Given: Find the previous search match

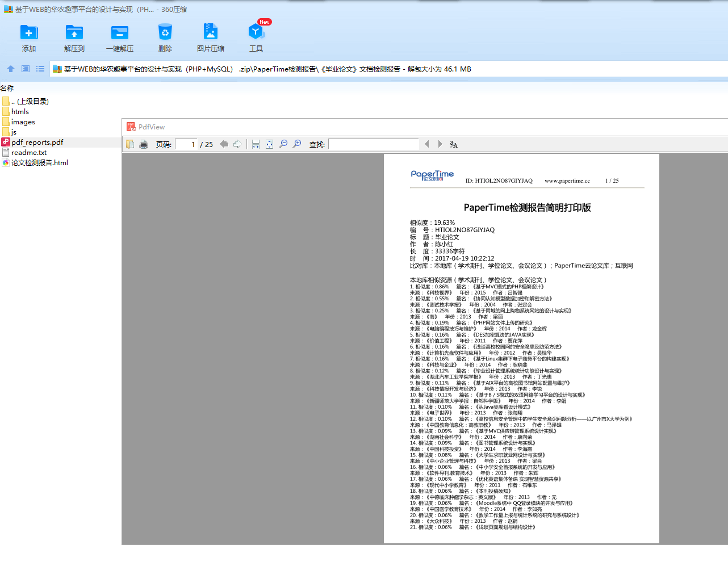Looking at the screenshot, I should [x=427, y=144].
